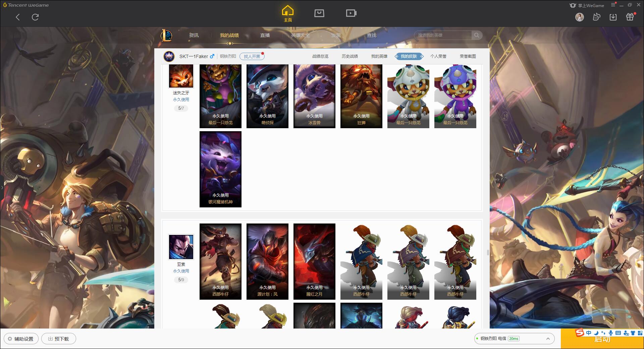This screenshot has height=349, width=644.
Task: Click the 启动 launch game button
Action: coord(602,339)
